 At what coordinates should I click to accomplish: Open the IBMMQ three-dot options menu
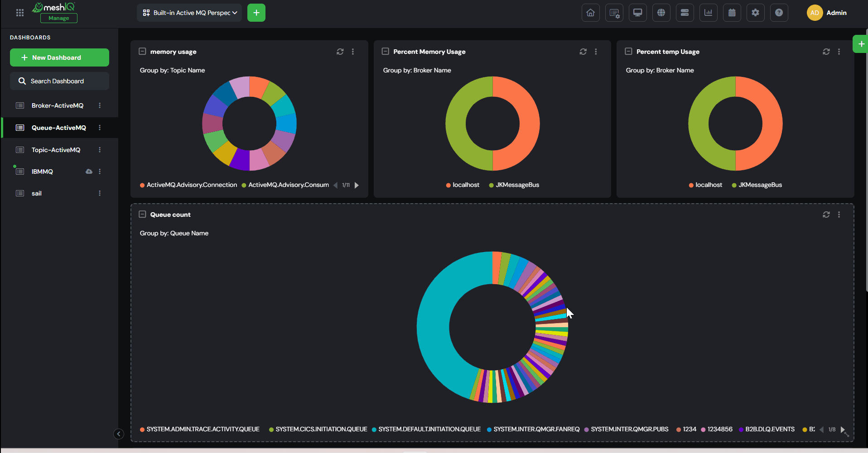tap(100, 172)
